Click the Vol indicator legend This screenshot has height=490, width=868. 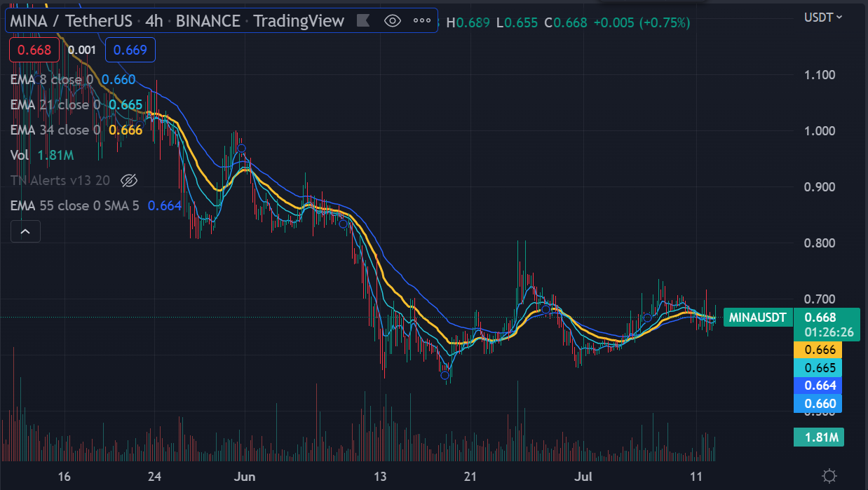coord(19,155)
